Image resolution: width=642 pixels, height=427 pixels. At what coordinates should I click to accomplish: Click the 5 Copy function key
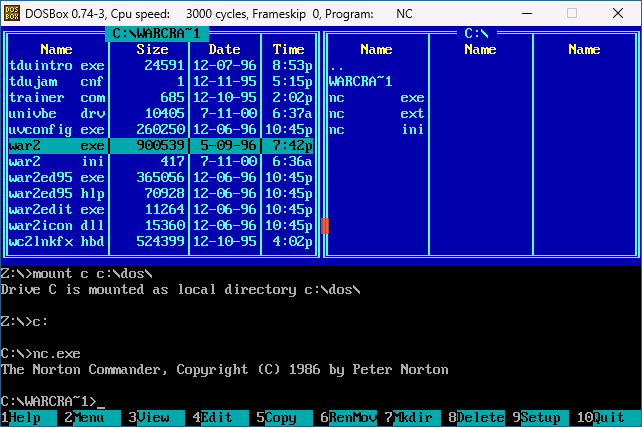[x=284, y=418]
